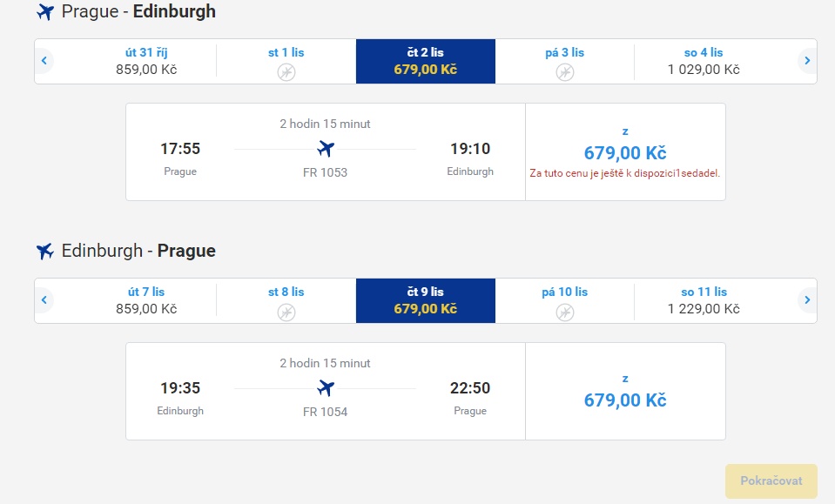Pick the 679,00 Kč fare for FR 1054

pyautogui.click(x=625, y=391)
